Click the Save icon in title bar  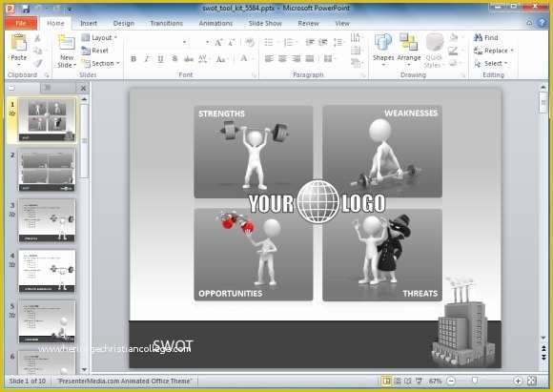point(26,9)
